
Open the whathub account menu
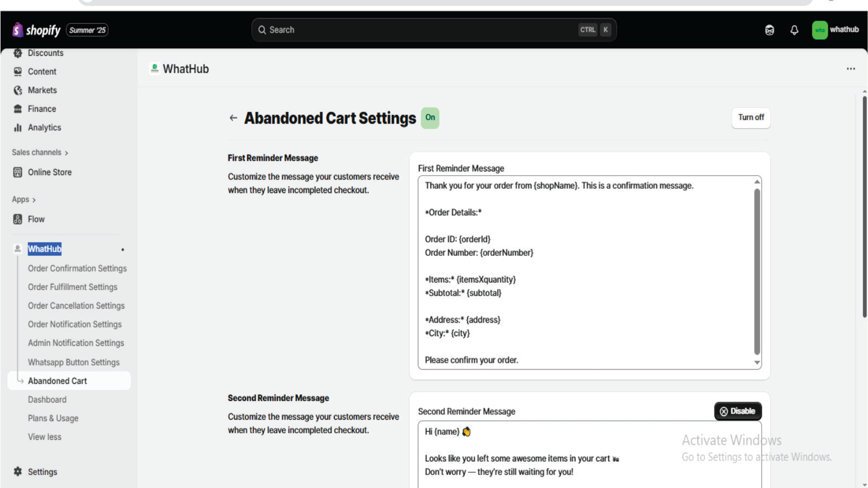835,30
